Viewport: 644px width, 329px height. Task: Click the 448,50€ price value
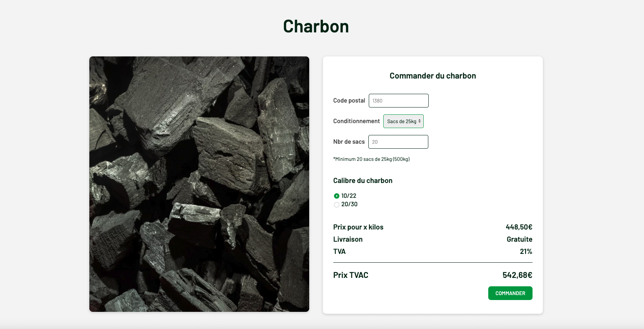[x=519, y=227]
